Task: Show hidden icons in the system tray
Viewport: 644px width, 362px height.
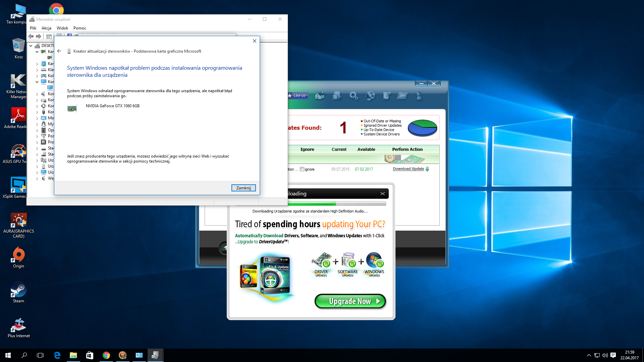Action: [589, 355]
